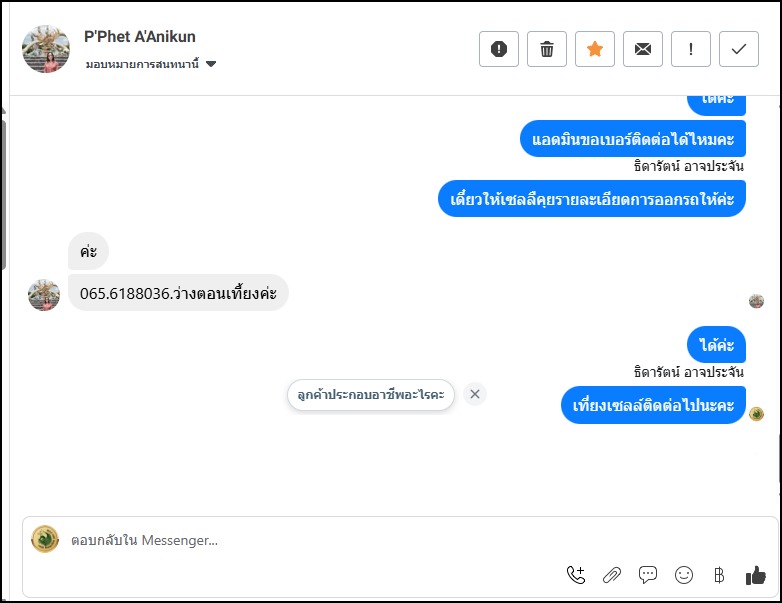Dismiss the suggested reply with X
Image resolution: width=782 pixels, height=603 pixels.
(x=475, y=394)
